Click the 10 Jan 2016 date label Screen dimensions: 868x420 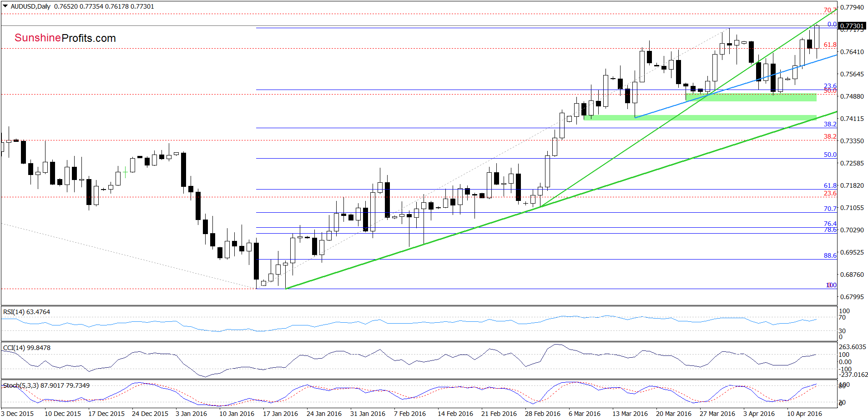point(237,414)
